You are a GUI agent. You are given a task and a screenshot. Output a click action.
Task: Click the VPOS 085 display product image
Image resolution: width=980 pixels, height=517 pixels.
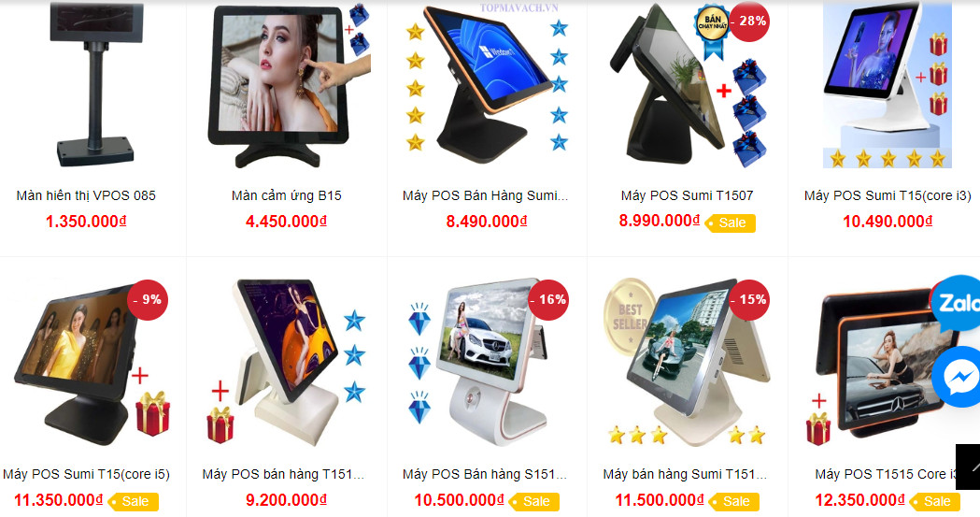tap(93, 85)
